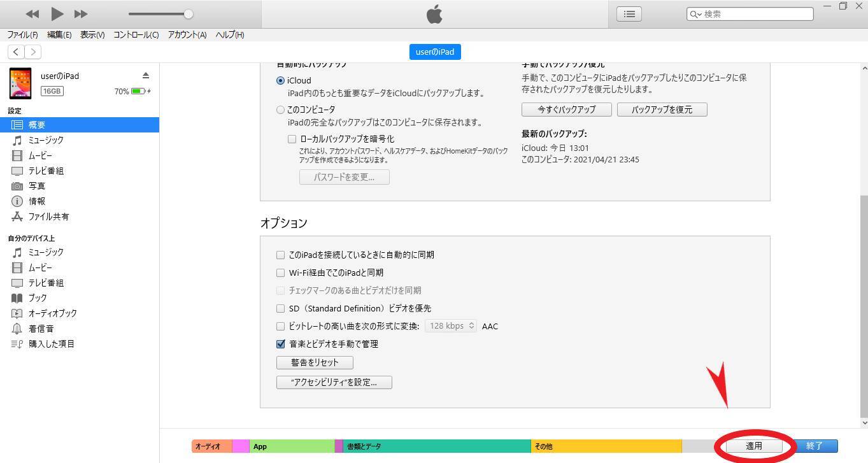Click the battery 70% indicator
This screenshot has width=868, height=463.
point(132,91)
